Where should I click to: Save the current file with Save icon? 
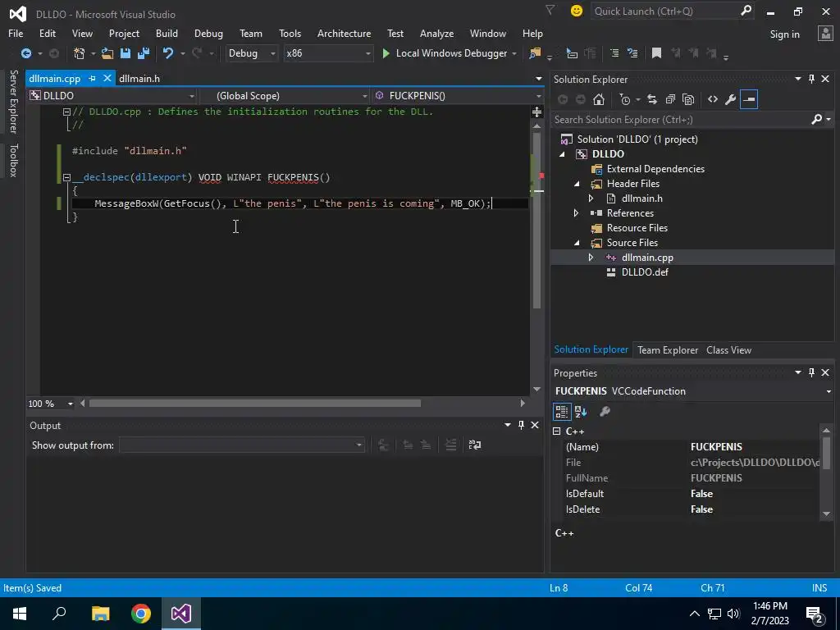[126, 53]
